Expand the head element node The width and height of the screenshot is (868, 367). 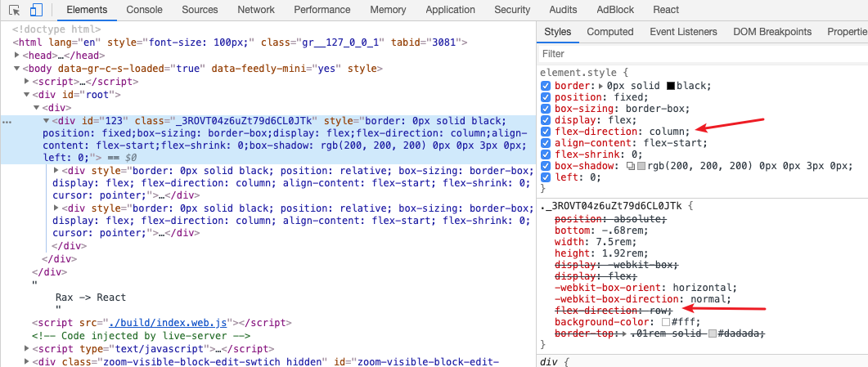tap(18, 56)
